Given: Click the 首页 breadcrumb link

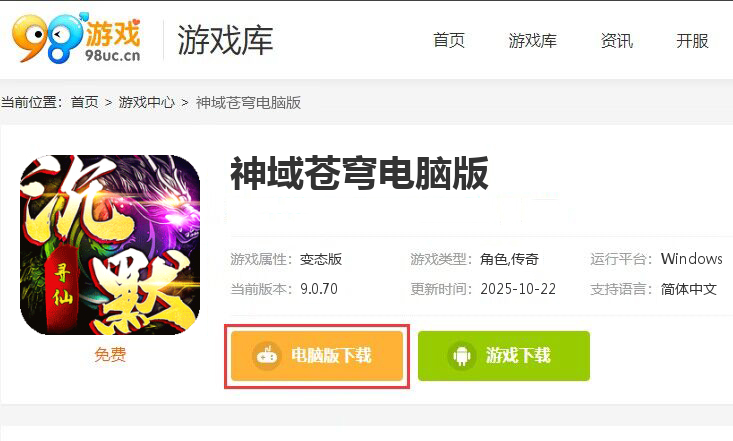Looking at the screenshot, I should pos(85,102).
